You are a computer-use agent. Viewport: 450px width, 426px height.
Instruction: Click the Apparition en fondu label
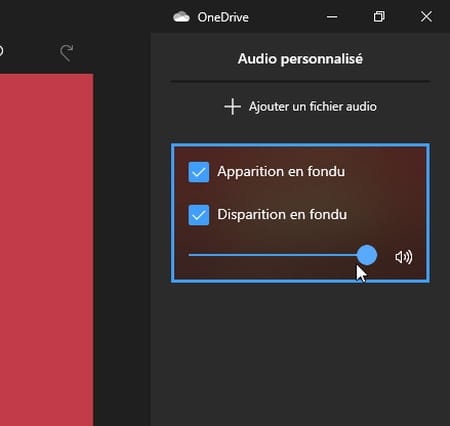281,172
